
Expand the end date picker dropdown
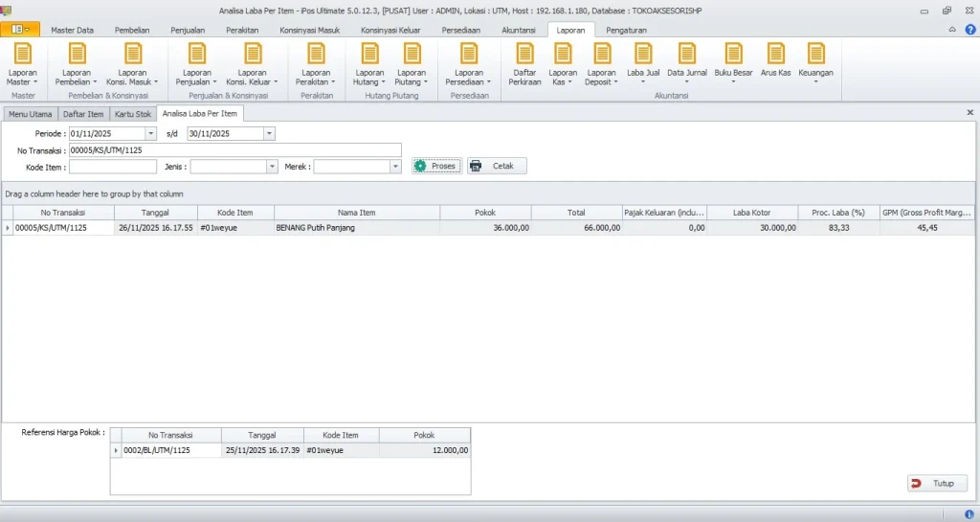[269, 134]
